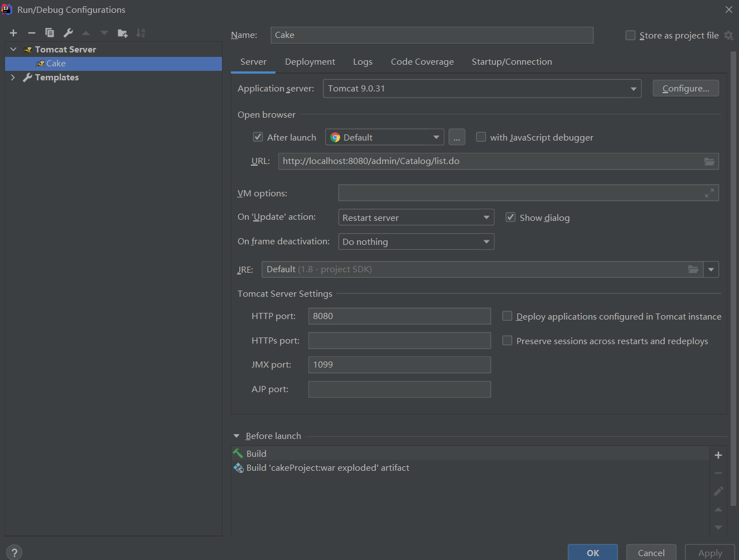
Task: Add a new run configuration
Action: (13, 33)
